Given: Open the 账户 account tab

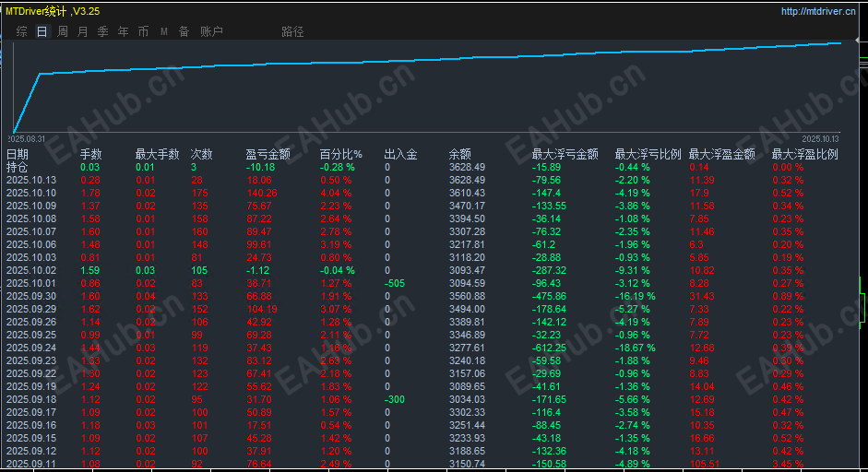Looking at the screenshot, I should coord(211,31).
